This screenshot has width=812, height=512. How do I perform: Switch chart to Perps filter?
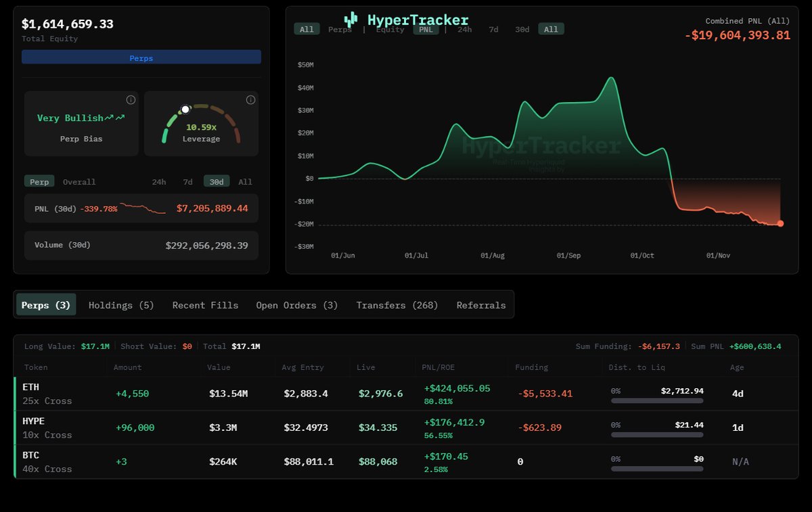[x=340, y=30]
